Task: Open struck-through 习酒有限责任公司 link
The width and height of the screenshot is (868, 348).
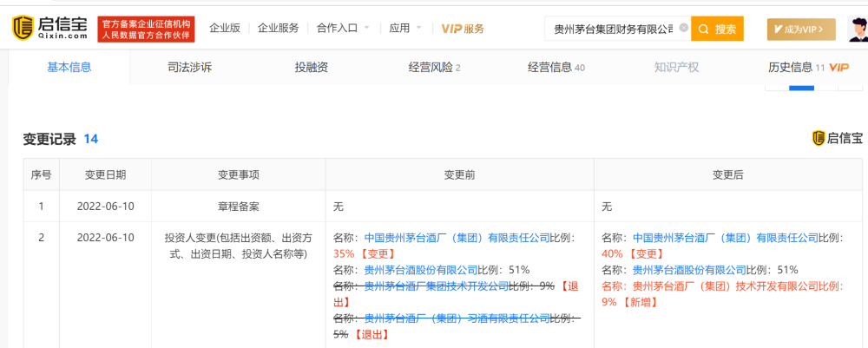Action: tap(457, 318)
